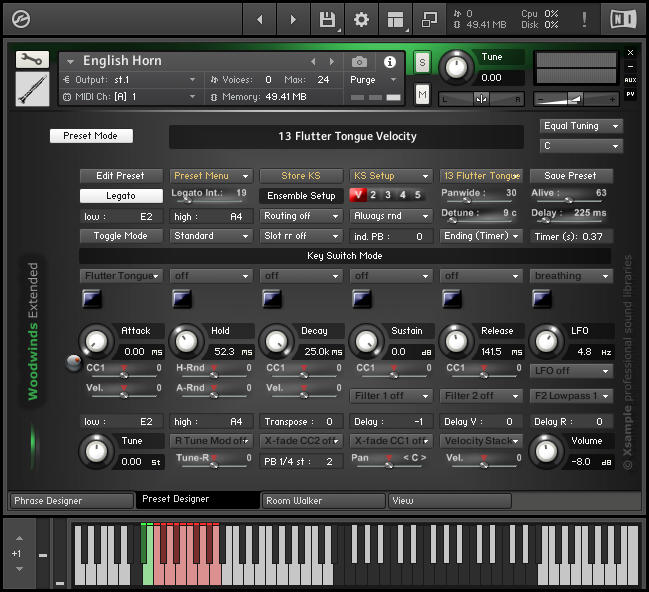Open the C key root dropdown

(x=581, y=146)
